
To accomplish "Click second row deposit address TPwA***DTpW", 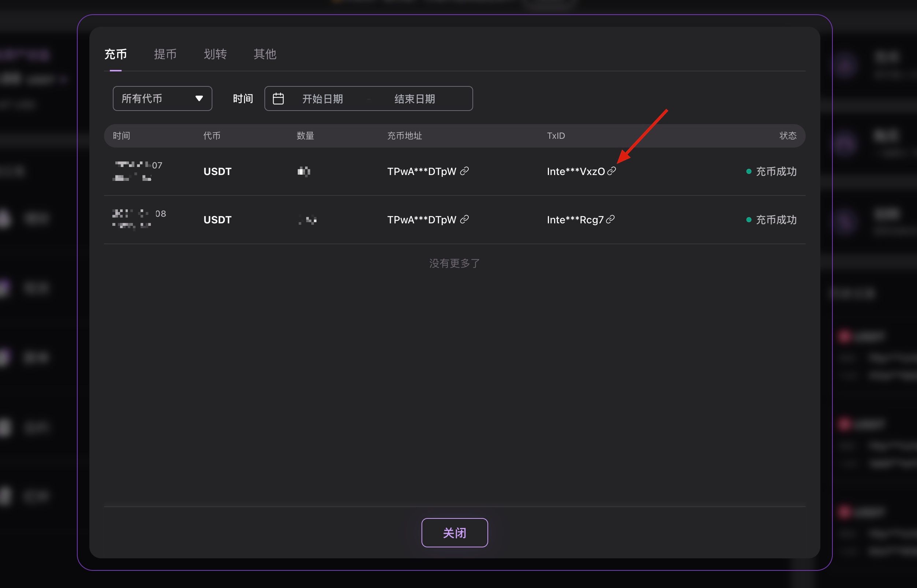I will click(421, 220).
